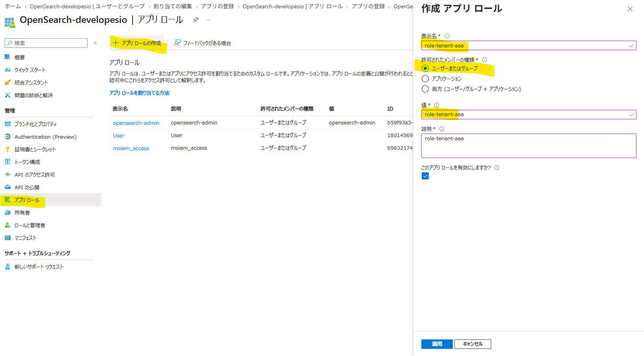Click the 統合アシスタント rocket icon

tap(8, 83)
